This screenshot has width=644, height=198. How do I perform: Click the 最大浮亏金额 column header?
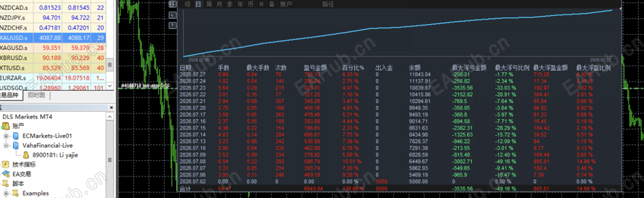tap(470, 68)
